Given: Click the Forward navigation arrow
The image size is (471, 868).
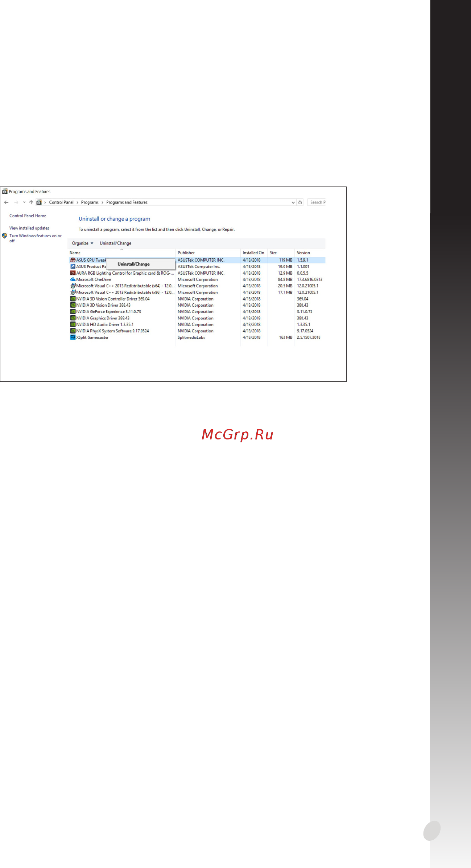Looking at the screenshot, I should pos(16,202).
